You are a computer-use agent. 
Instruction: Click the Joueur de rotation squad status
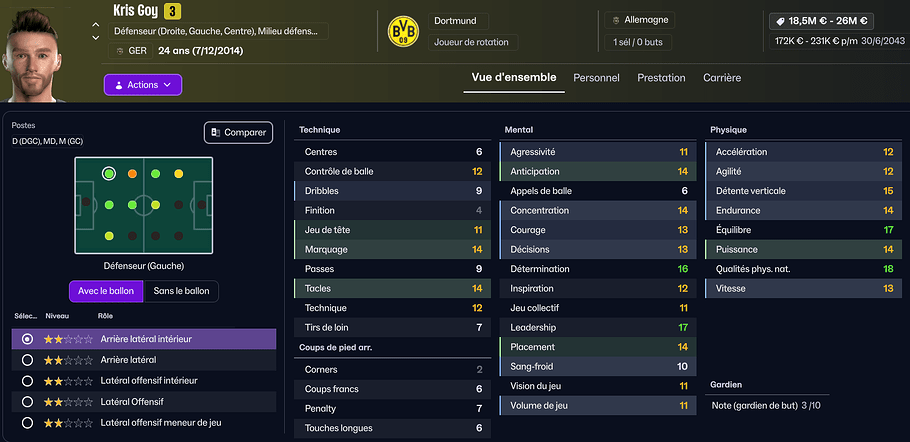tap(474, 42)
